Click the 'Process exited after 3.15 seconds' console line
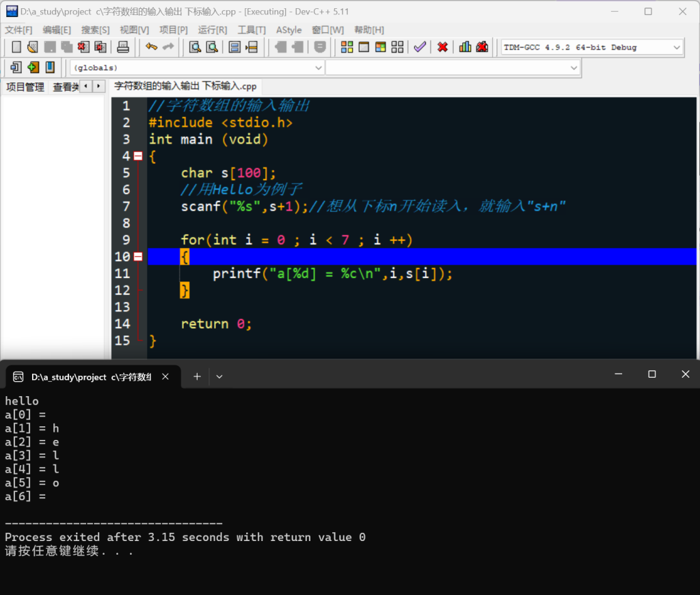 tap(185, 537)
